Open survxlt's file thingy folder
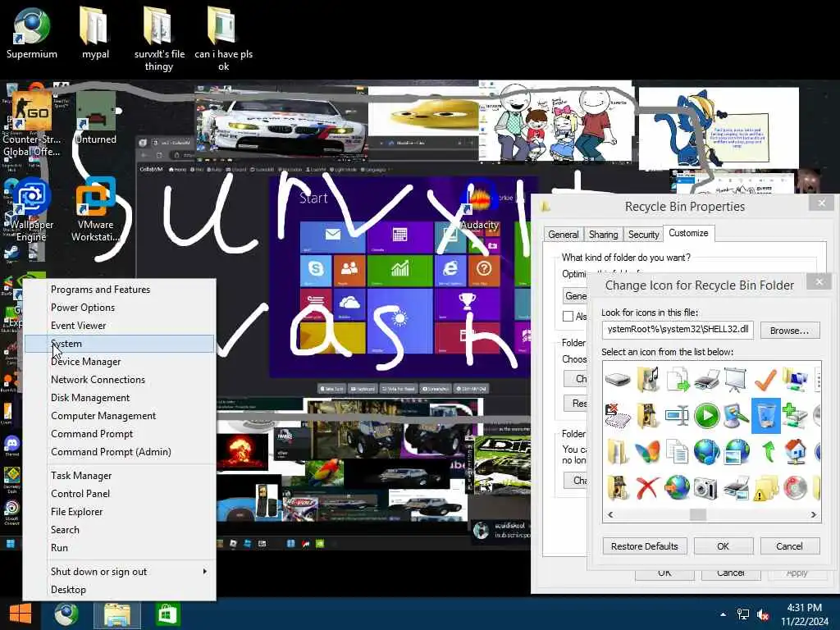840x630 pixels. tap(159, 39)
